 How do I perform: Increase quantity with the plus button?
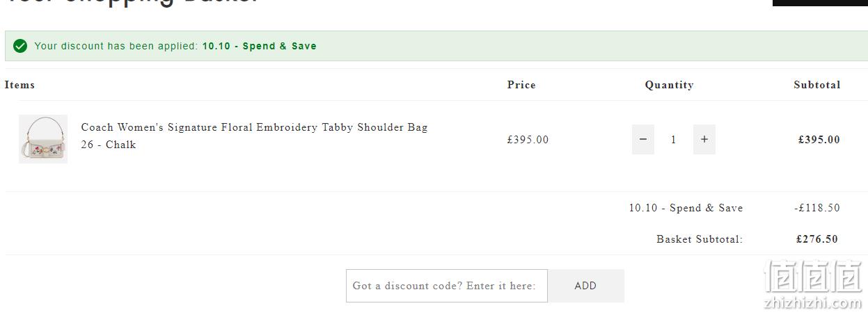[x=704, y=139]
